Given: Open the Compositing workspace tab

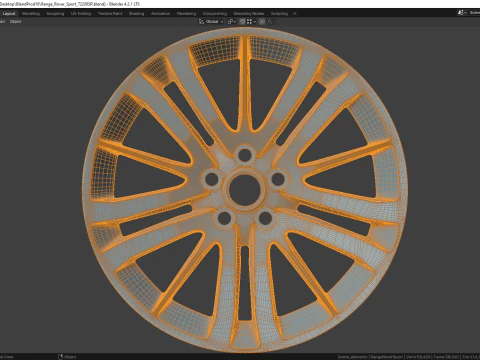Looking at the screenshot, I should pyautogui.click(x=215, y=14).
